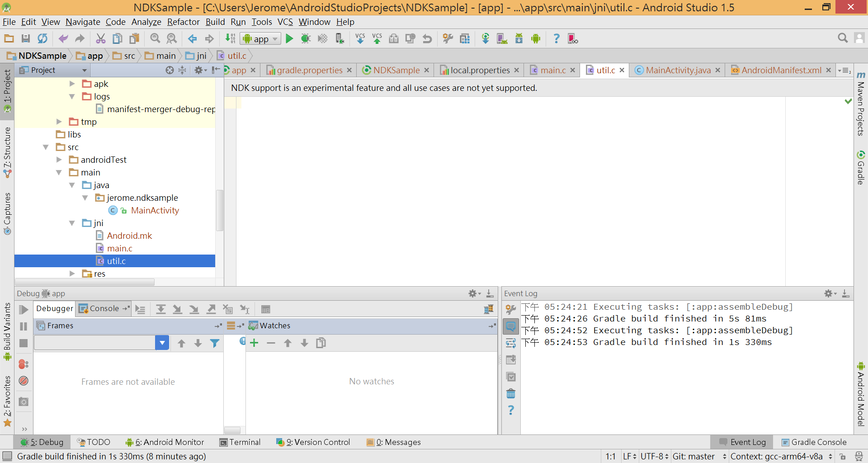The height and width of the screenshot is (463, 868).
Task: Click the project tree horizontal scrollbar
Action: click(x=85, y=282)
